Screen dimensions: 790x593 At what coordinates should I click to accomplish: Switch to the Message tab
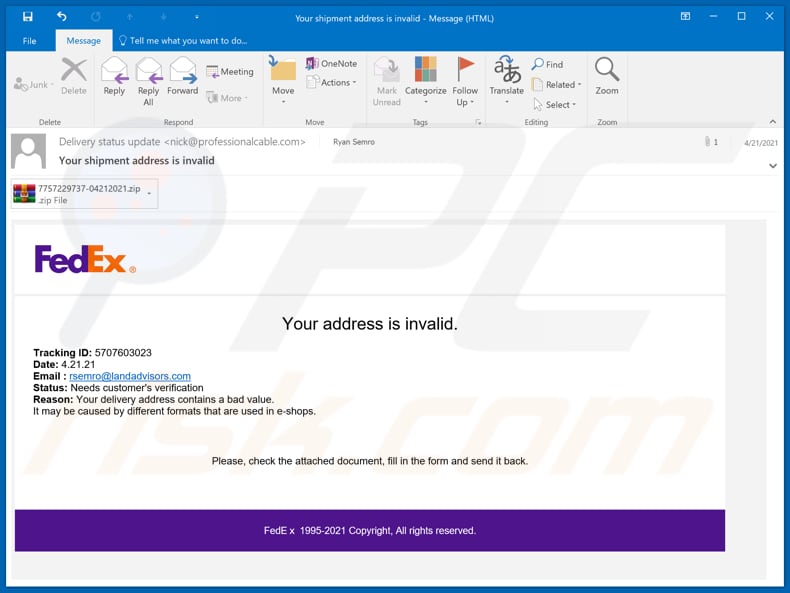84,41
